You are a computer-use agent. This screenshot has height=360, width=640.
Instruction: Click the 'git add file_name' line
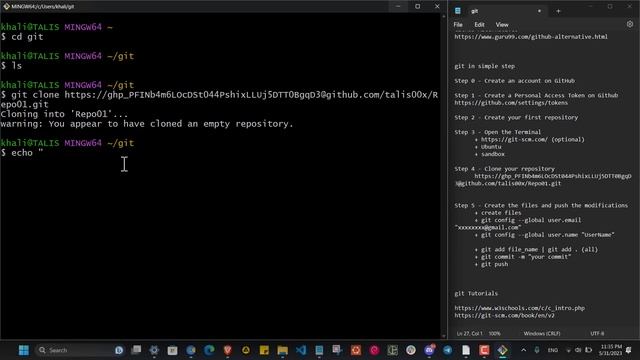(536, 250)
